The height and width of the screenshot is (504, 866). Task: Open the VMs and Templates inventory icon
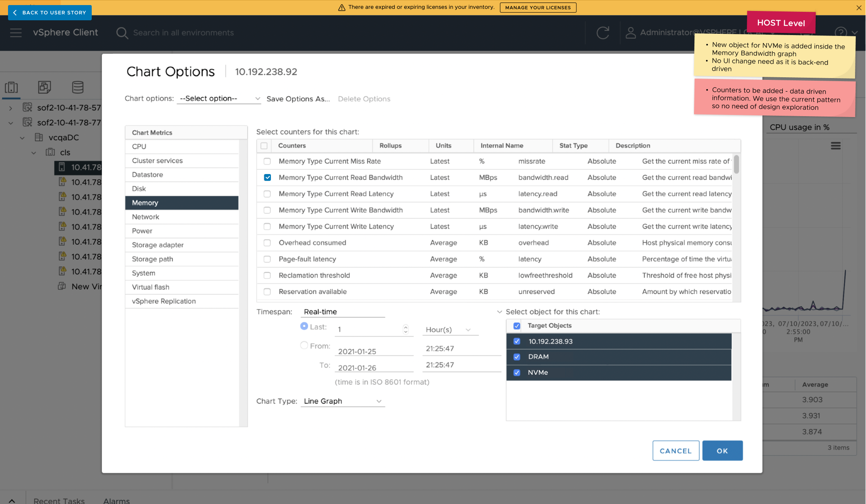point(44,87)
